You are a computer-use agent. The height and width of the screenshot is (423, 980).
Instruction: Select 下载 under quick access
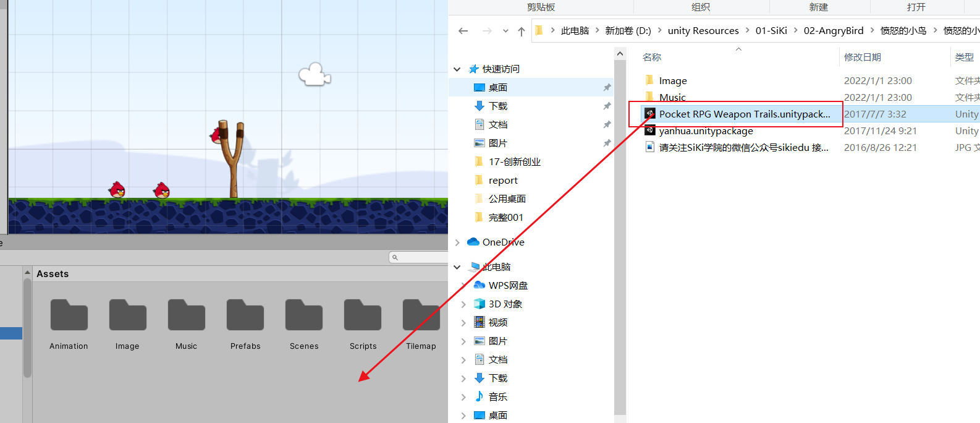498,106
